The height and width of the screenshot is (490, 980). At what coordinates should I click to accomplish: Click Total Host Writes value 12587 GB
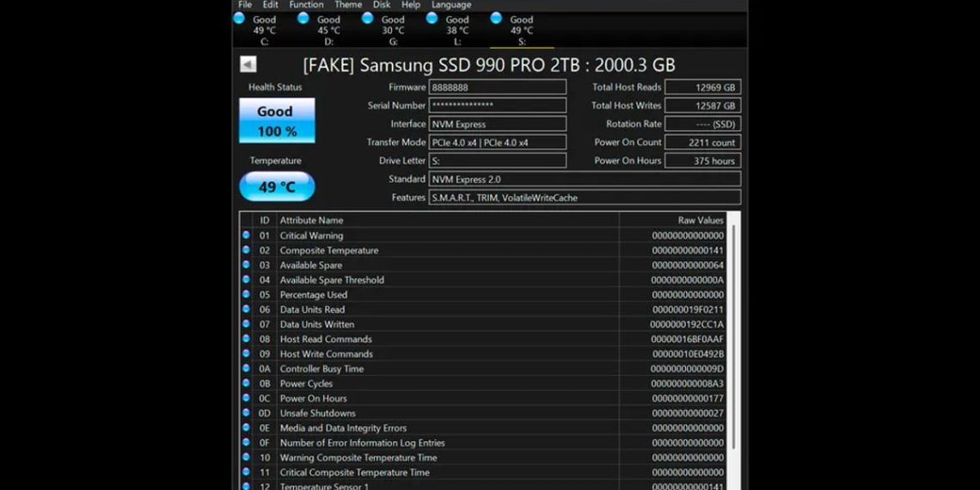[x=703, y=106]
